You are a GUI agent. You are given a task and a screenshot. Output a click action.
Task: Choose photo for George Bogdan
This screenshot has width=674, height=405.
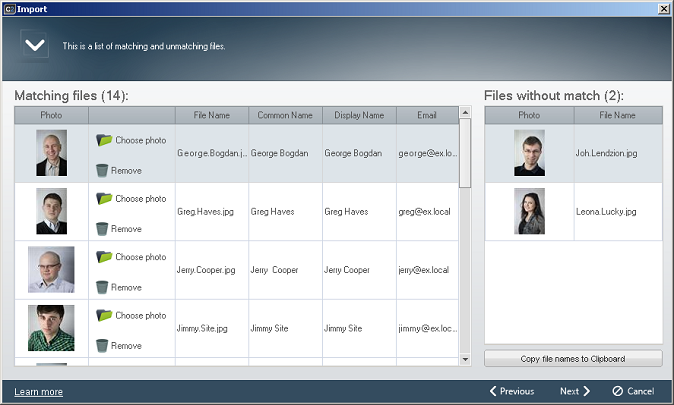(x=131, y=140)
